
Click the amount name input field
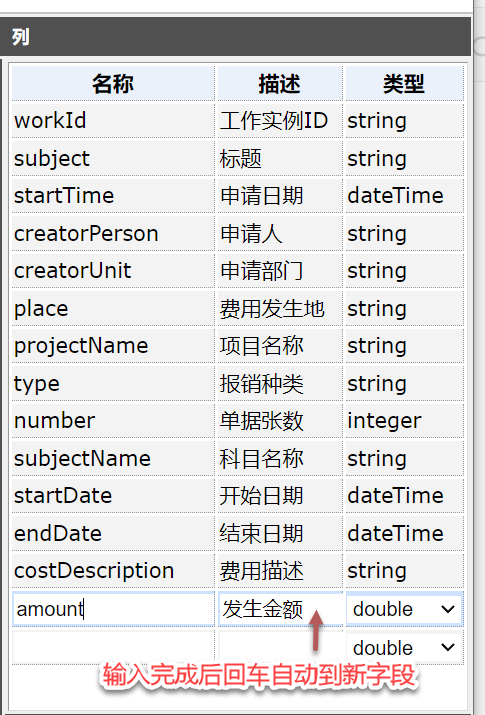click(x=114, y=609)
